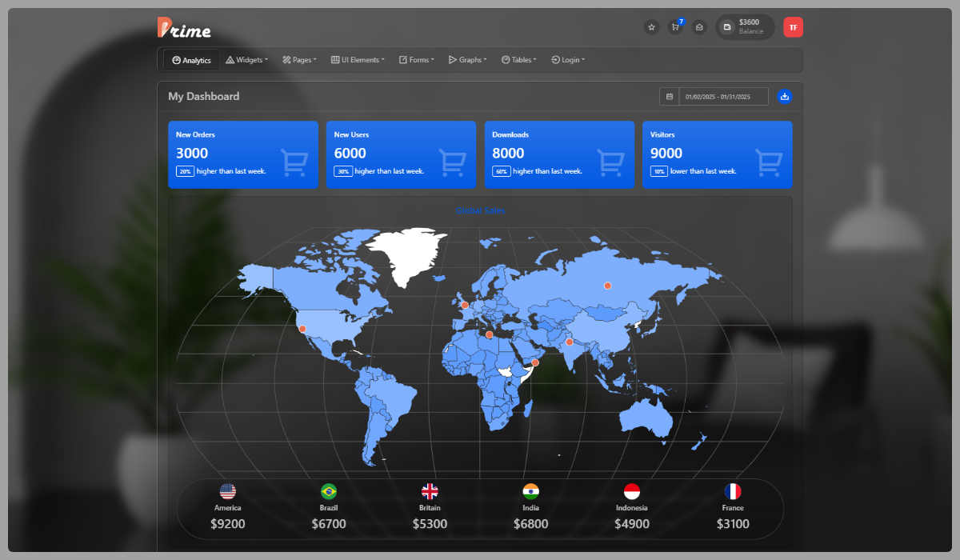
Task: Open the Login menu item
Action: (567, 59)
